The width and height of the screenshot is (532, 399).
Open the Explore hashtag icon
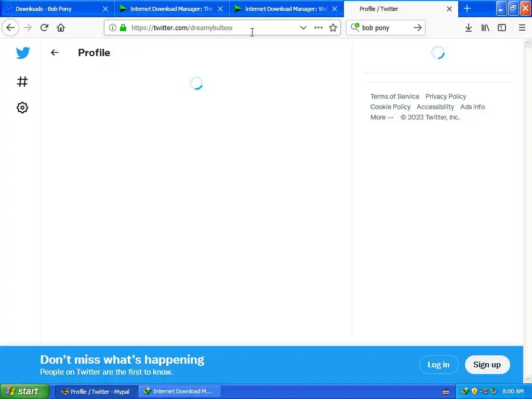[22, 82]
